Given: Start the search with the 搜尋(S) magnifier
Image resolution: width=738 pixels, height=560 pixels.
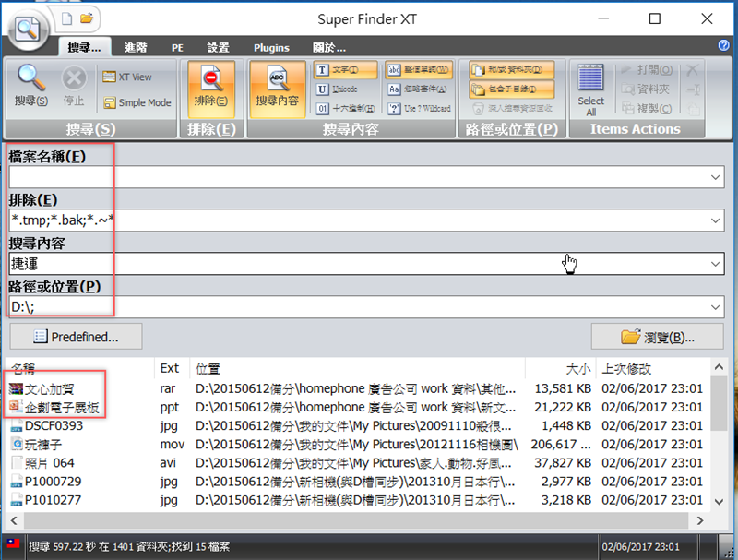Looking at the screenshot, I should pos(31,86).
